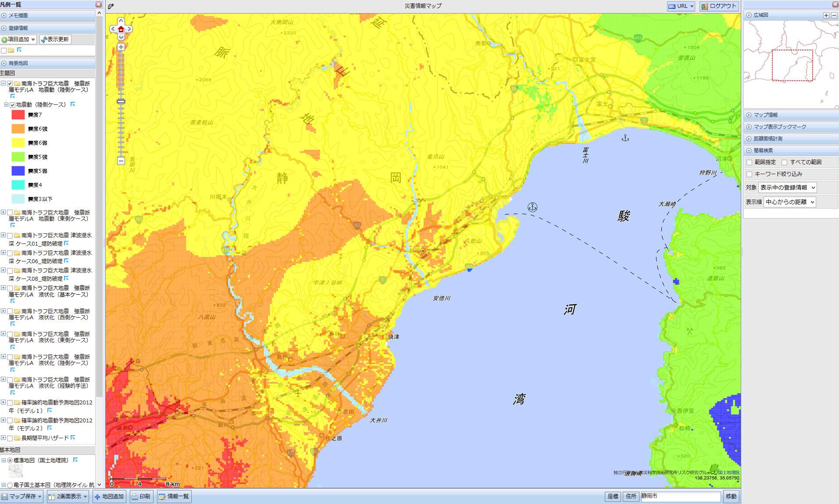Click the 移動 move button
The height and width of the screenshot is (504, 839).
731,496
